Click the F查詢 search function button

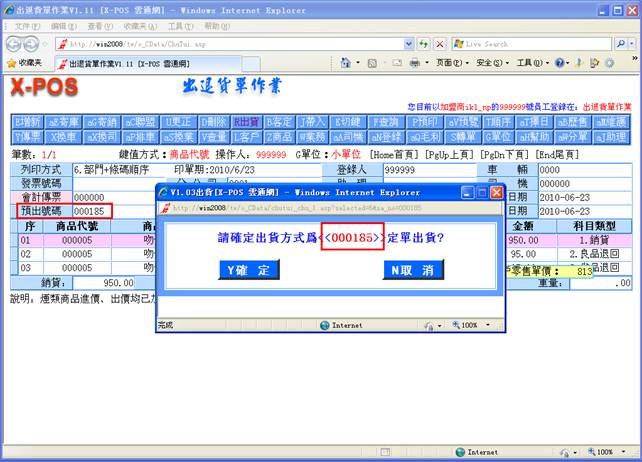380,121
